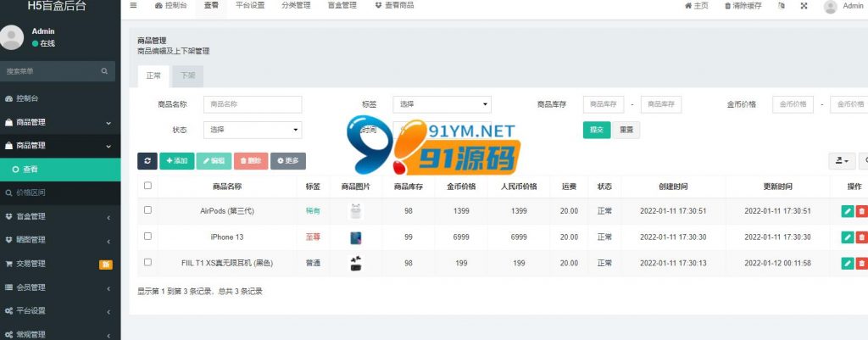Switch to the 查看 top tab
The height and width of the screenshot is (340, 868).
pyautogui.click(x=211, y=6)
